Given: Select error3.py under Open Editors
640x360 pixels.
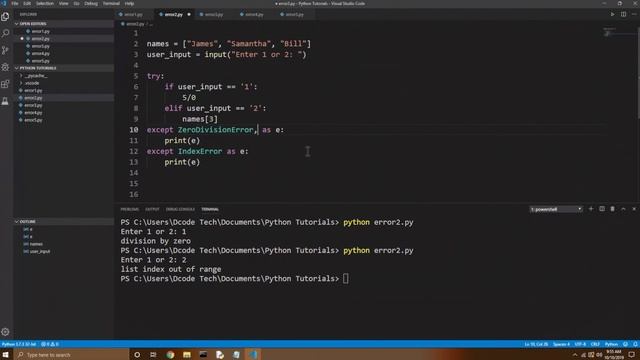Looking at the screenshot, I should pos(40,46).
